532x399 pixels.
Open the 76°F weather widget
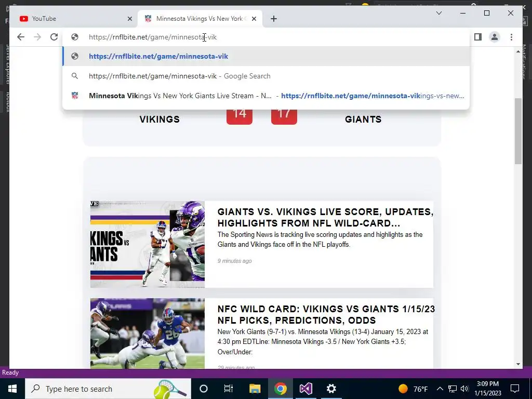coord(413,389)
